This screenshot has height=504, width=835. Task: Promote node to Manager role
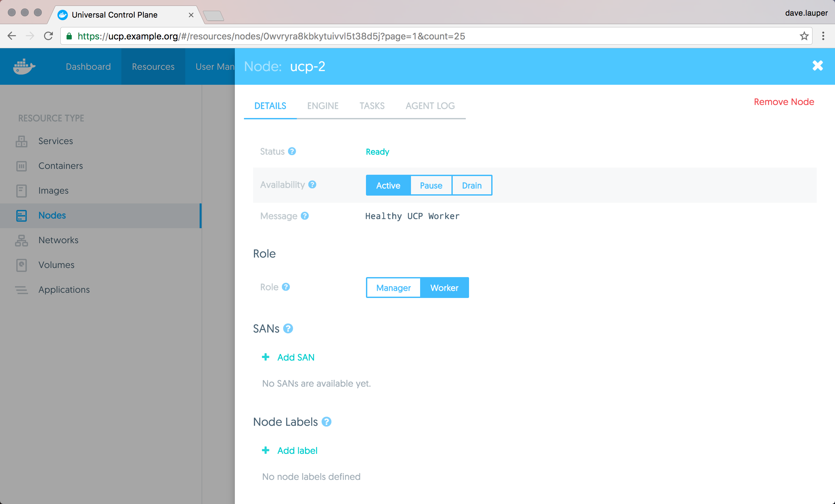point(393,288)
